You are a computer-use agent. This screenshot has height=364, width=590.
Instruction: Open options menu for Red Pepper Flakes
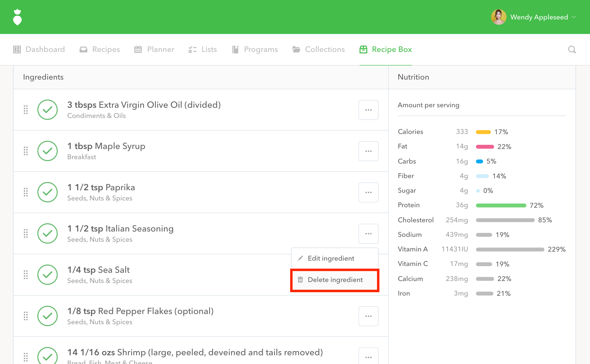coord(368,316)
